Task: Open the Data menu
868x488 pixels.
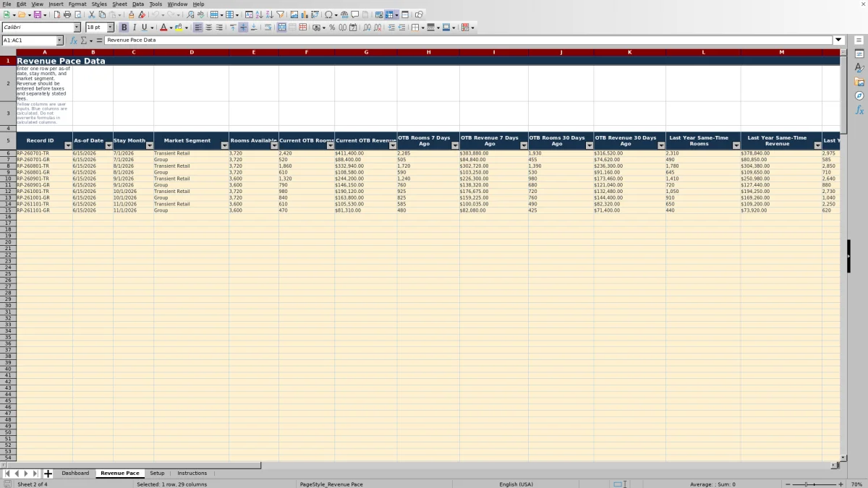Action: pos(138,4)
